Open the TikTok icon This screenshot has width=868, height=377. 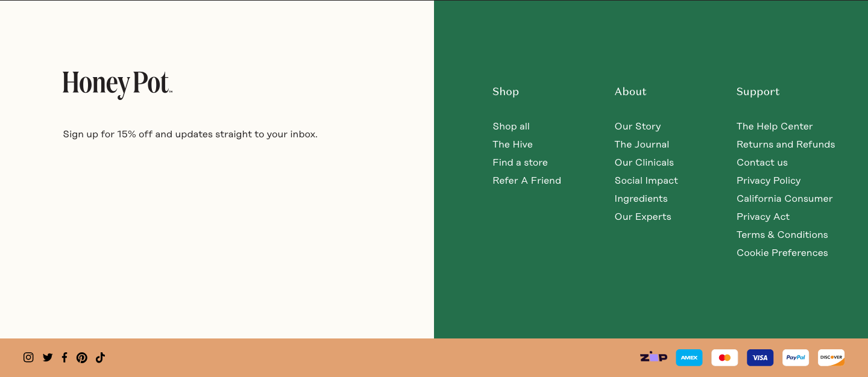click(x=100, y=357)
